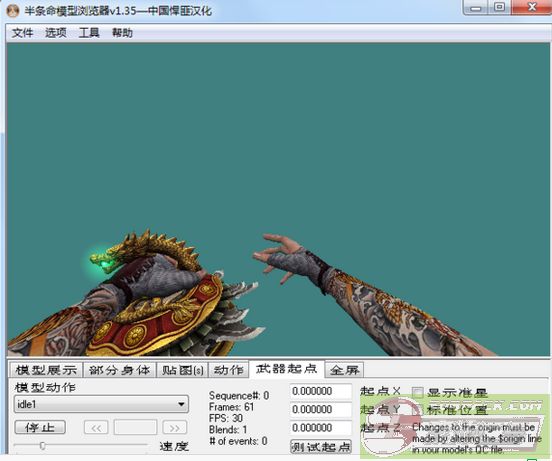
Task: Open the 帮助 menu
Action: (122, 33)
